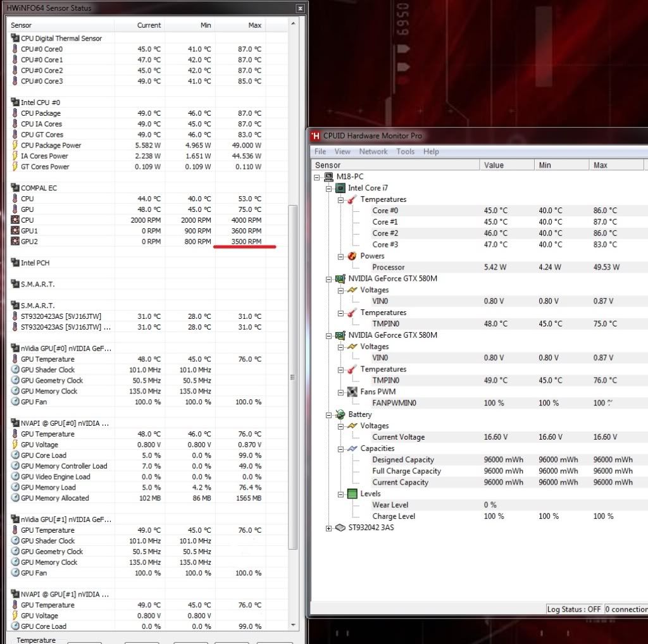The height and width of the screenshot is (644, 648).
Task: Open the Tools menu
Action: [405, 152]
